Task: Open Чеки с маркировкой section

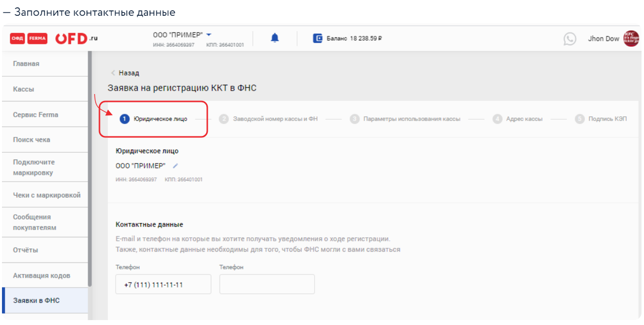Action: [x=44, y=195]
